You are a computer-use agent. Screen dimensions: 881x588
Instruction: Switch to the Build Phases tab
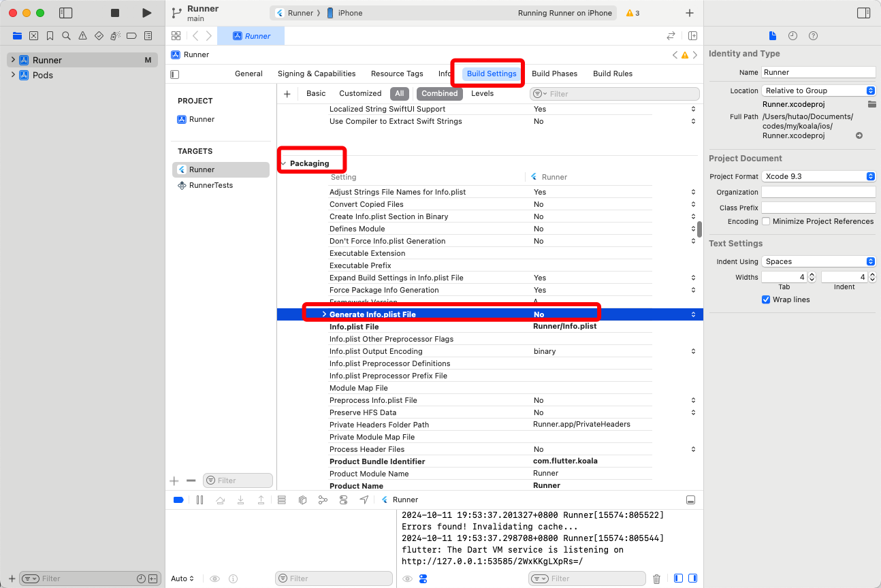[x=554, y=73]
